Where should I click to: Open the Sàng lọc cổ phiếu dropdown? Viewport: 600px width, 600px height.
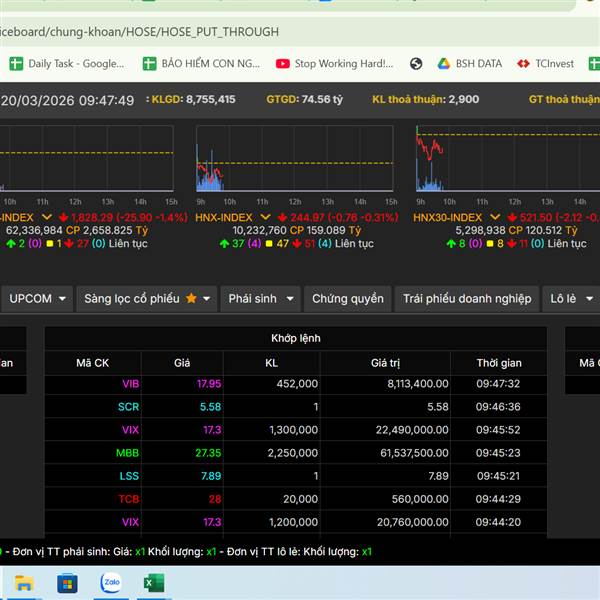click(147, 298)
